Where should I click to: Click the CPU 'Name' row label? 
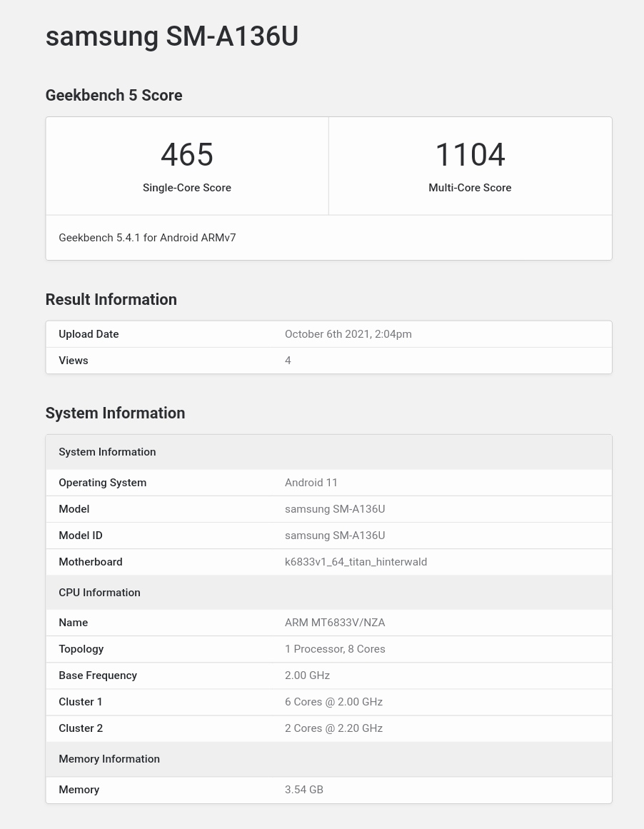click(x=74, y=623)
